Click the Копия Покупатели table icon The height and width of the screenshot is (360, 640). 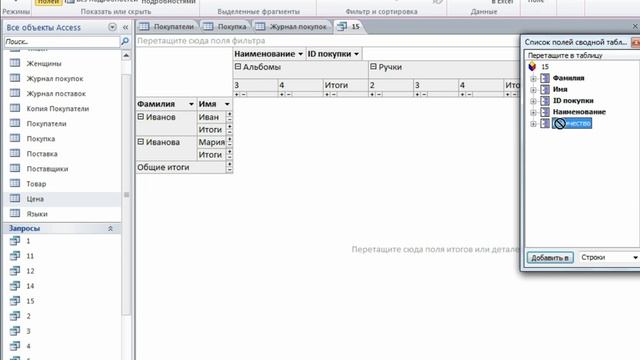tap(15, 109)
